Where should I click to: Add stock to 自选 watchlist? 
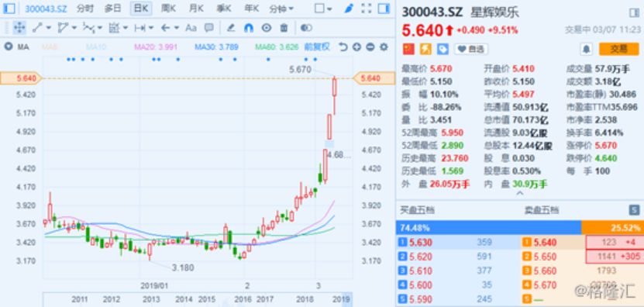click(x=470, y=50)
